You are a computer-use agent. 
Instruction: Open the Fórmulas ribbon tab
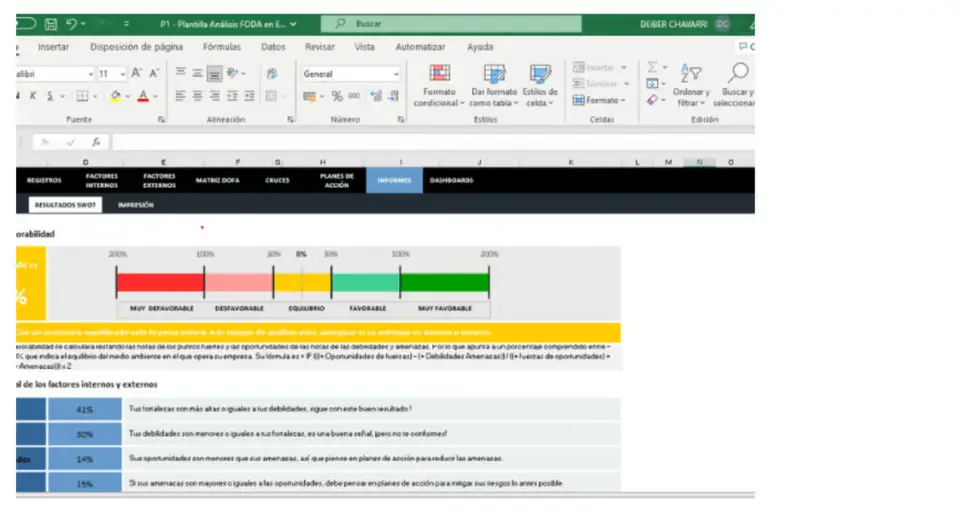click(x=221, y=47)
